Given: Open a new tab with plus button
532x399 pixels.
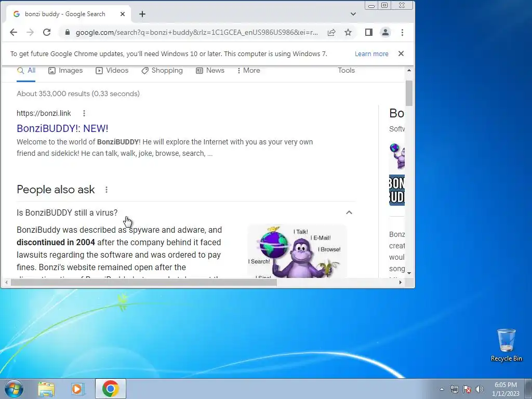Looking at the screenshot, I should click(x=142, y=14).
